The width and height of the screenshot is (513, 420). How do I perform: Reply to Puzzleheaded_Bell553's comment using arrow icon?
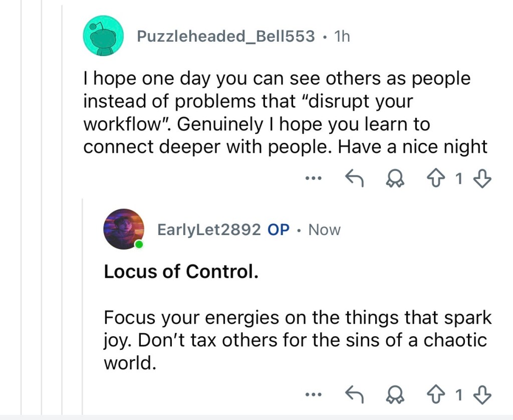[x=355, y=177]
